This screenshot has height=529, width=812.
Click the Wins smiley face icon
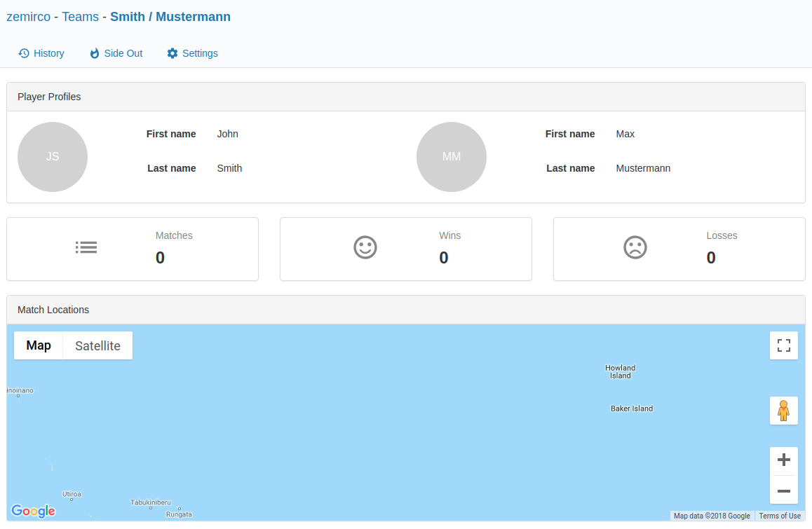[365, 247]
